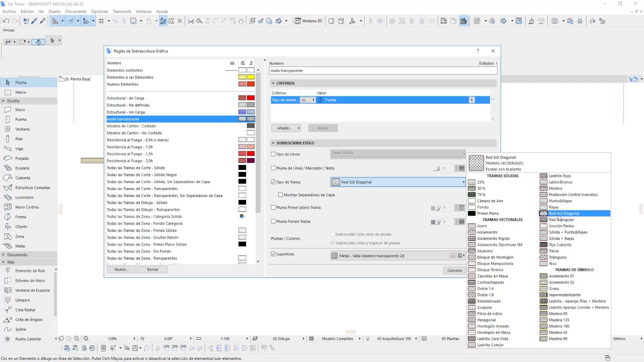Select the Estructura Compleja tool

point(28,188)
